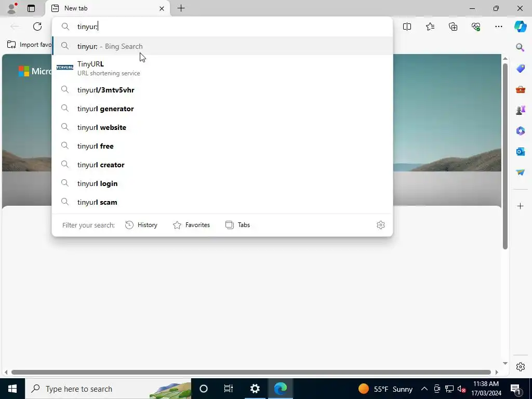Screen dimensions: 532x399
Task: Open address bar suggestion settings gear
Action: [x=381, y=225]
